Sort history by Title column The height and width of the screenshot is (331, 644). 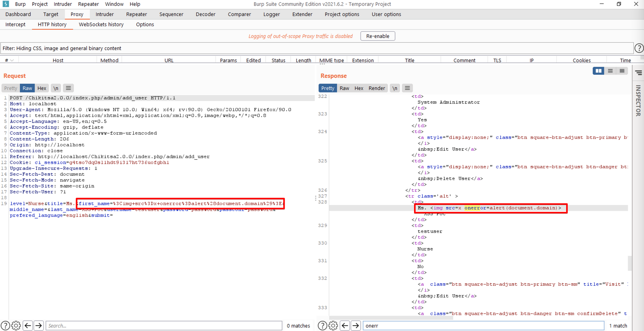[x=410, y=60]
